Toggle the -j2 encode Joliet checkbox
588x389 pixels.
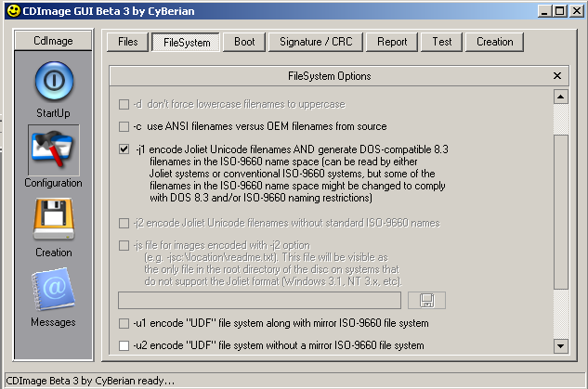[x=124, y=224]
